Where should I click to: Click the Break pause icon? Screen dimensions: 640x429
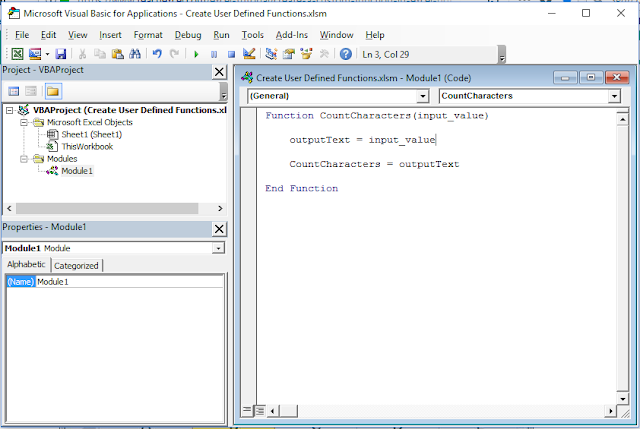pyautogui.click(x=214, y=54)
